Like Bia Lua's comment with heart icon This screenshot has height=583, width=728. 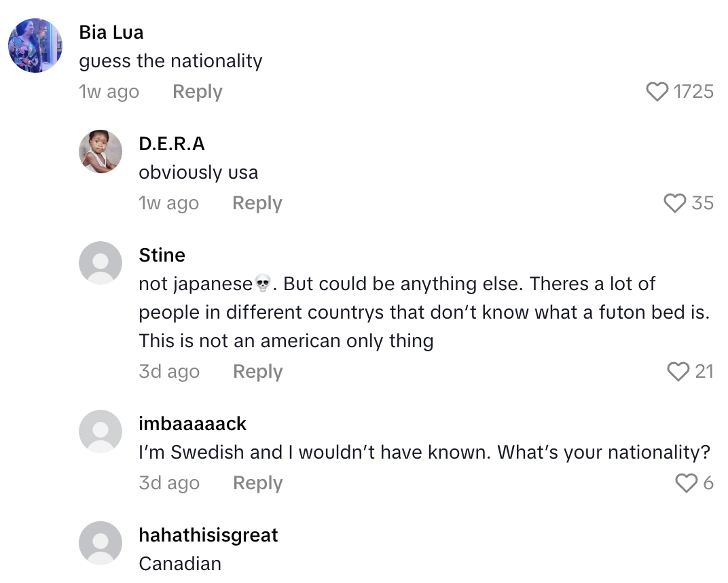coord(657,92)
